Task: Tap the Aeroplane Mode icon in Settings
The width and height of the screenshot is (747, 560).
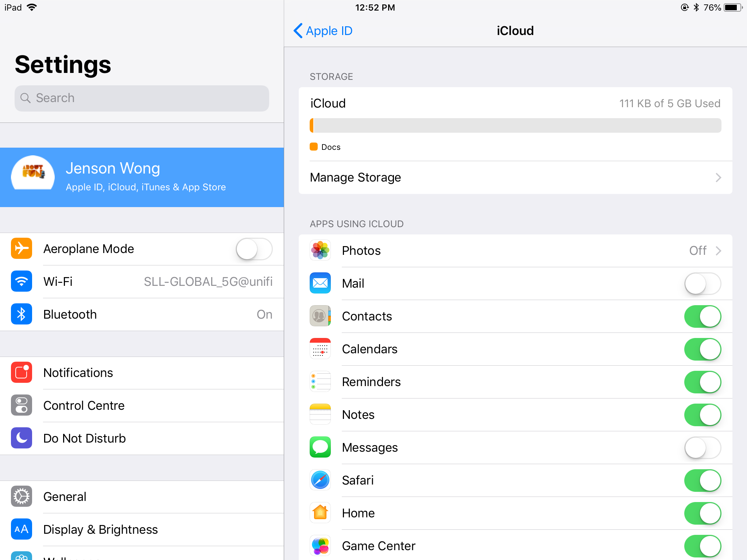Action: (22, 248)
